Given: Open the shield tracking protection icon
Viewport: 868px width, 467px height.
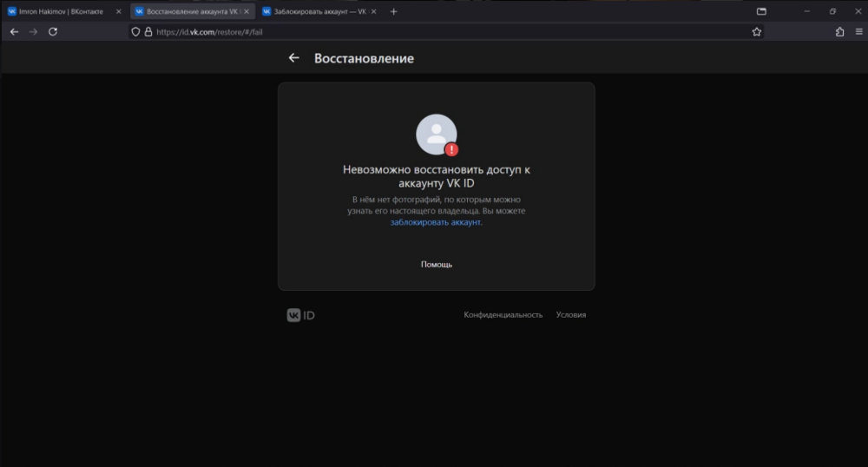Looking at the screenshot, I should point(135,32).
